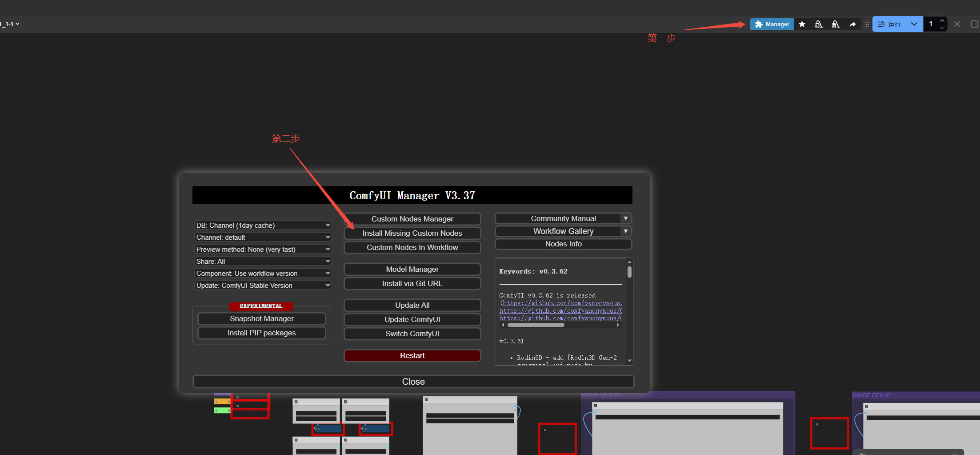The width and height of the screenshot is (980, 455).
Task: Open the Update ComfyUI Stable Version dropdown
Action: pyautogui.click(x=263, y=286)
